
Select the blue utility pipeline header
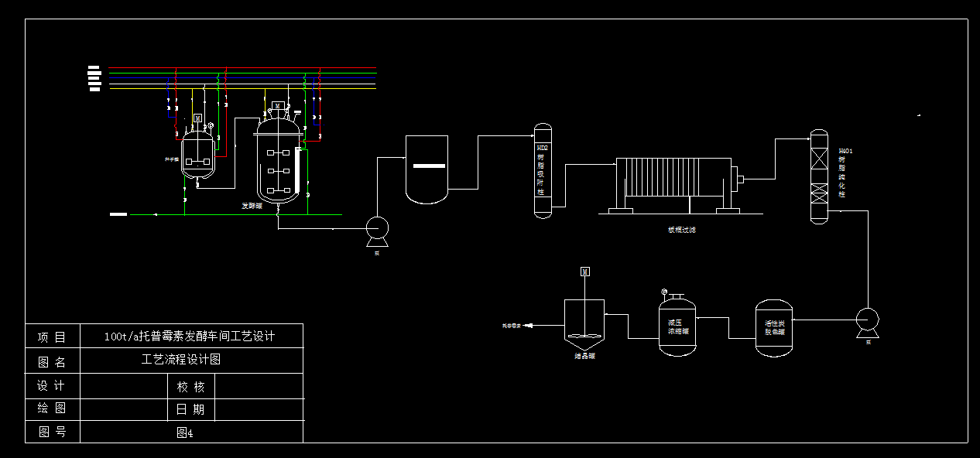click(x=242, y=77)
